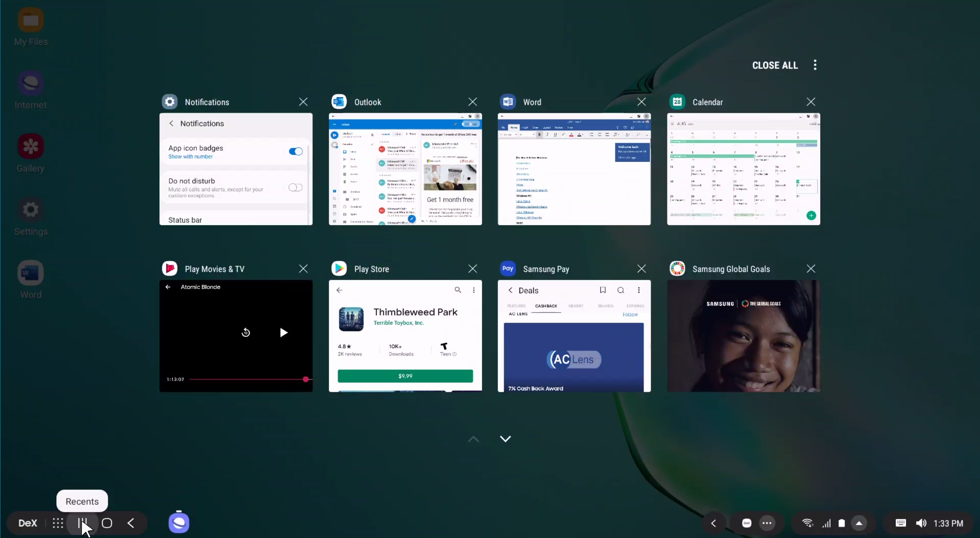Open the Wi-Fi status icon
Image resolution: width=980 pixels, height=538 pixels.
click(x=807, y=523)
